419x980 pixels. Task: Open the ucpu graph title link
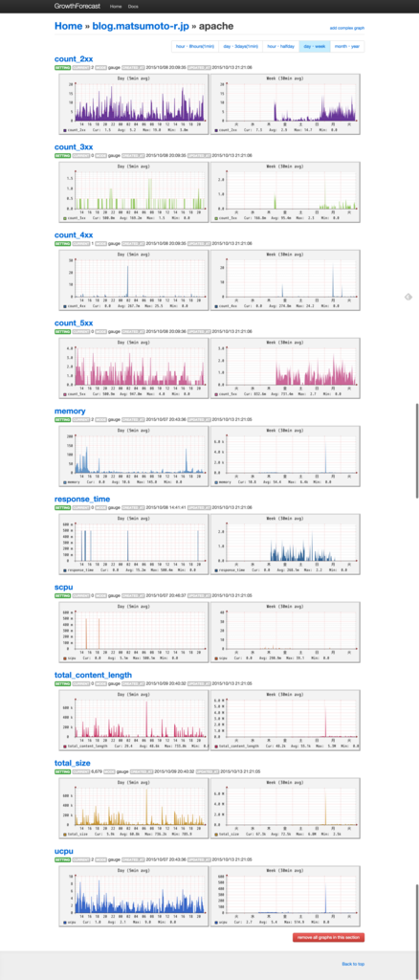64,852
